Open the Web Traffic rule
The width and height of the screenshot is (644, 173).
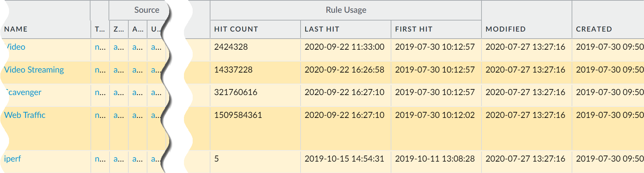coord(25,115)
